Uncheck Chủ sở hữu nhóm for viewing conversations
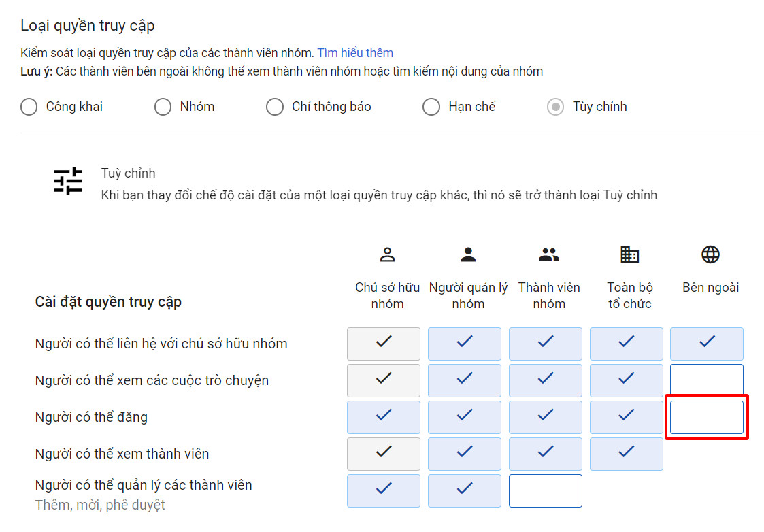This screenshot has height=532, width=764. [x=383, y=380]
